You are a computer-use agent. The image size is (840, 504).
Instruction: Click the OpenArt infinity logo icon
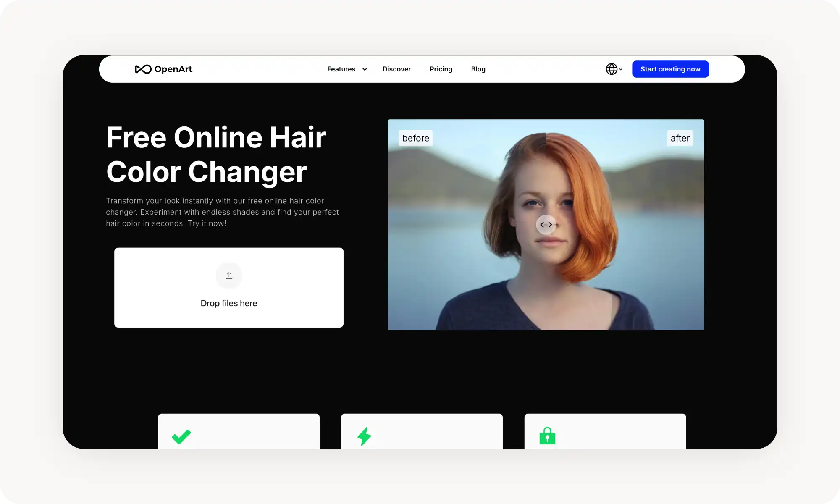tap(143, 69)
